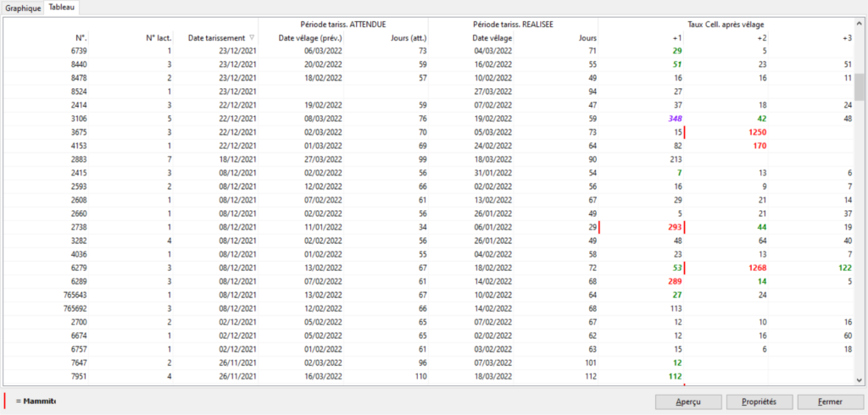Click the red Mammite legend marker

6,401
